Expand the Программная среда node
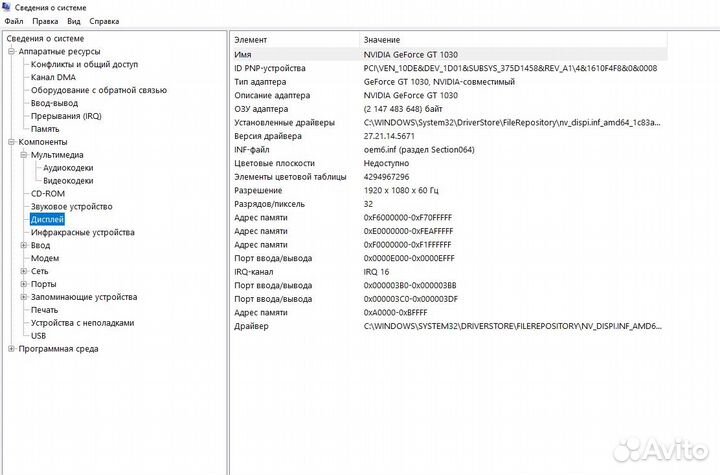720x475 pixels. [11, 349]
